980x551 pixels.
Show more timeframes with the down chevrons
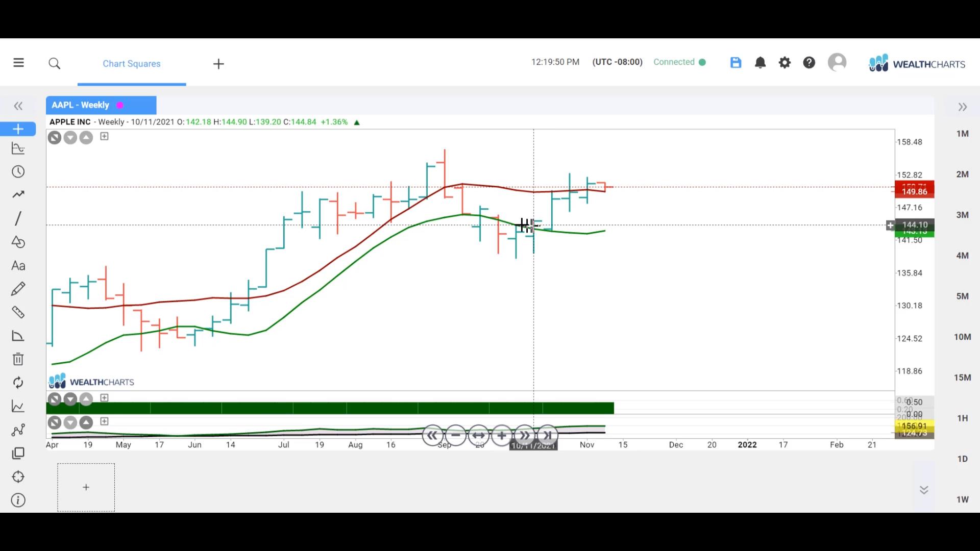[924, 490]
